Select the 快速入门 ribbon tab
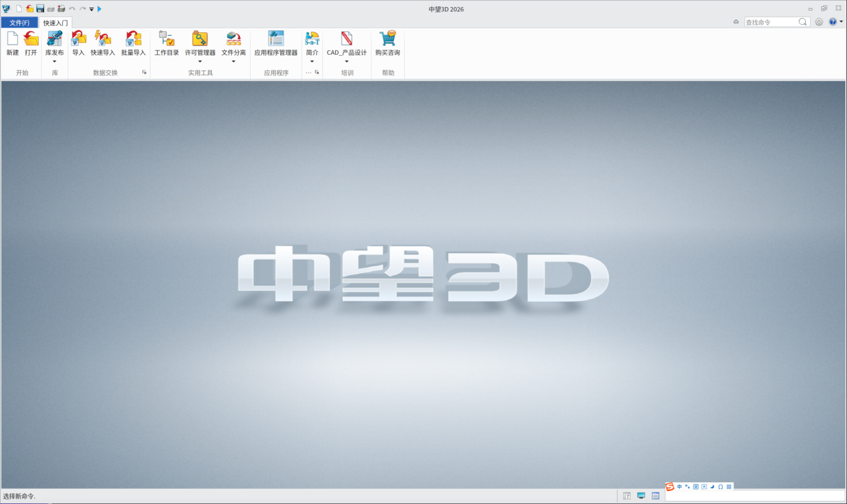Viewport: 847px width, 504px height. pyautogui.click(x=55, y=23)
